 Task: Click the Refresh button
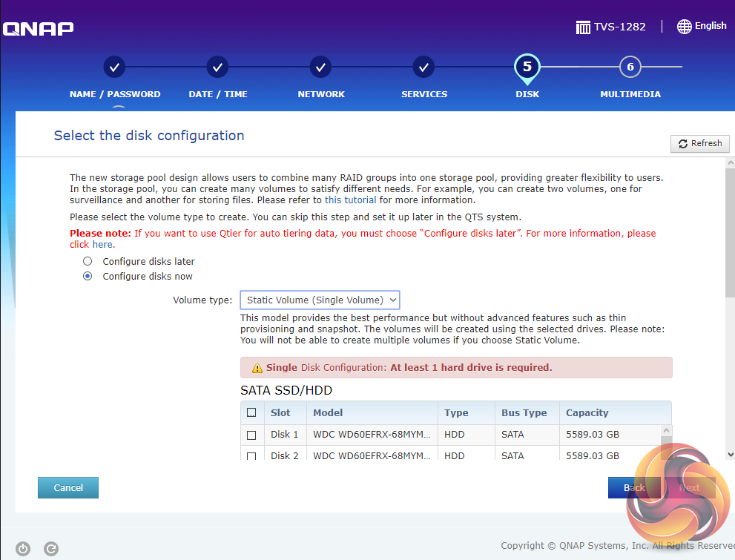pyautogui.click(x=700, y=143)
